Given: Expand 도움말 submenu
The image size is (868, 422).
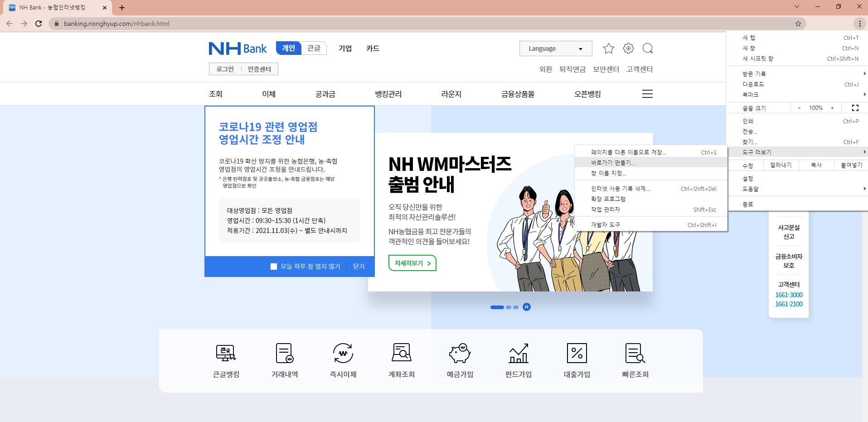Looking at the screenshot, I should click(798, 189).
